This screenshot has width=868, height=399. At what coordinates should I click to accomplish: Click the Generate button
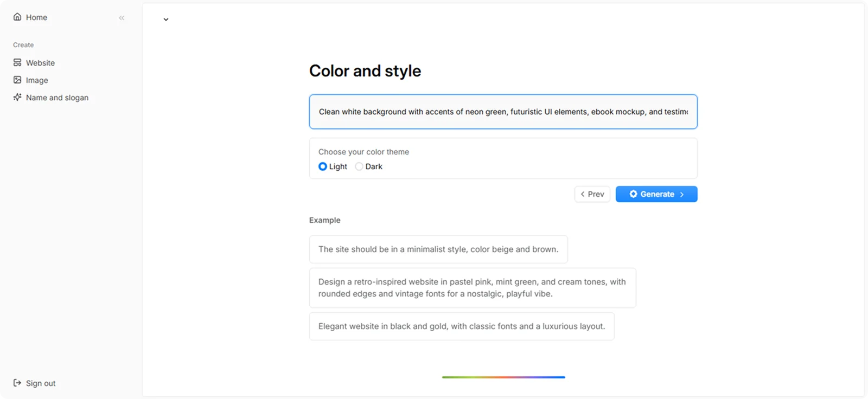(656, 194)
